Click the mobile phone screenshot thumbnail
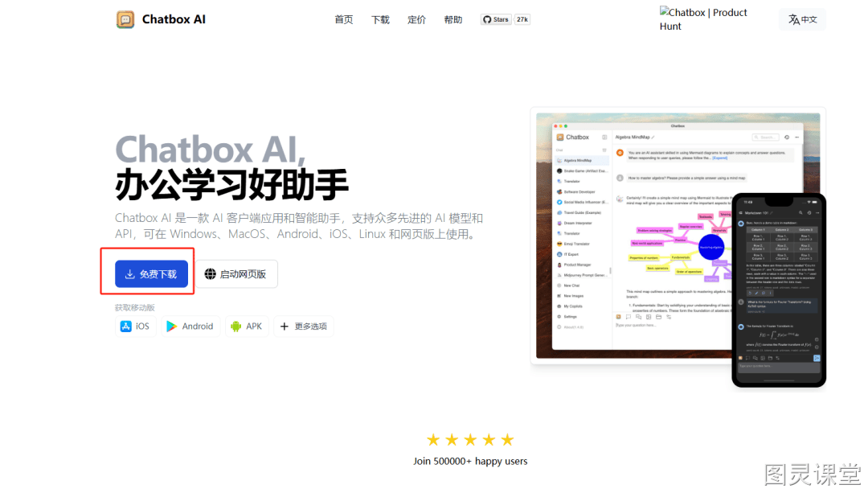This screenshot has height=493, width=868. (779, 290)
